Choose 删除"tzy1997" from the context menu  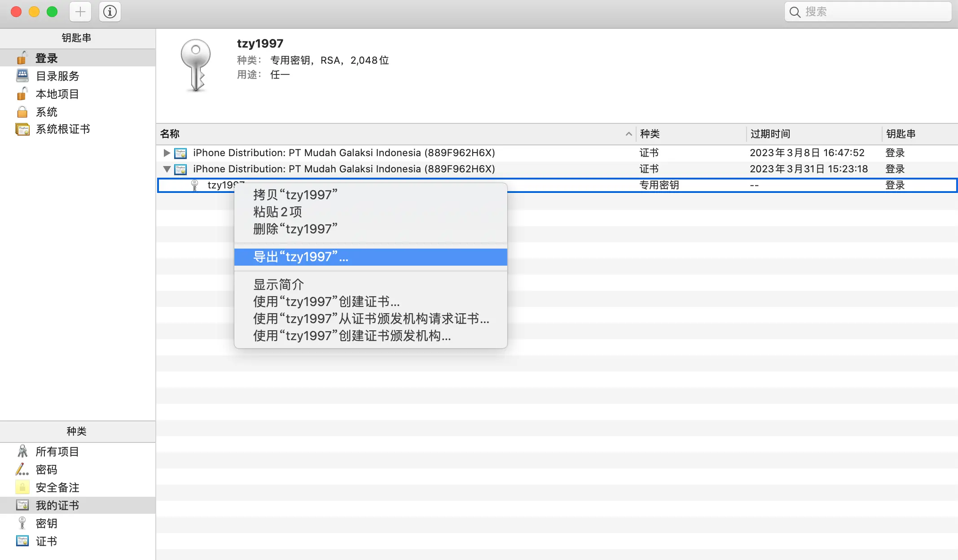tap(295, 229)
